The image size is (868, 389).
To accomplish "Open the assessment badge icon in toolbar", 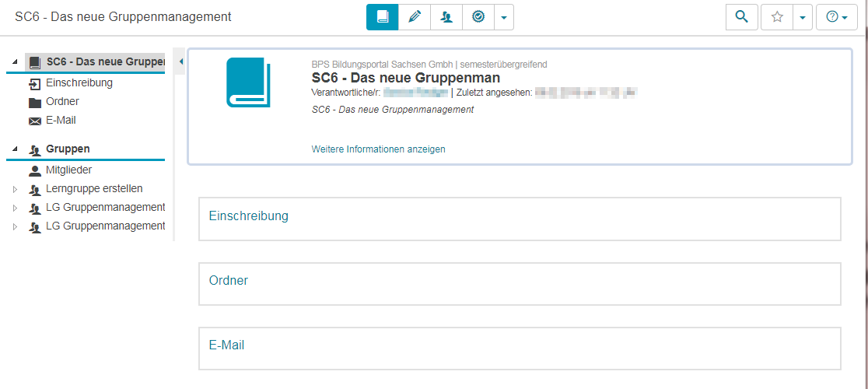I will (478, 17).
